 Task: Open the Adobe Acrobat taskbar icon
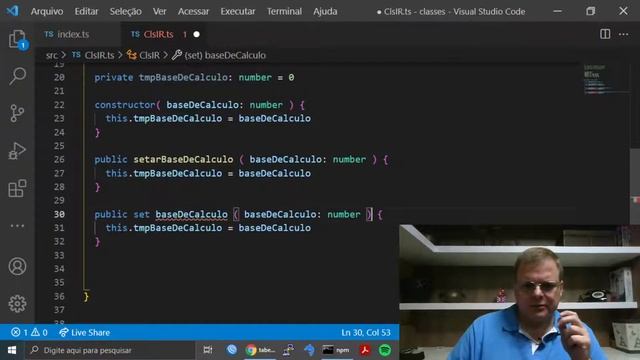click(x=365, y=350)
